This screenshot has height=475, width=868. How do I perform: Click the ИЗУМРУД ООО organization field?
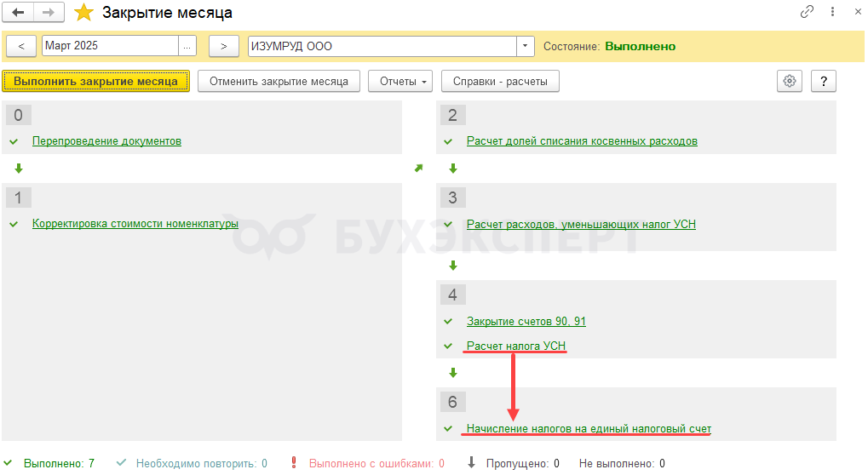coord(382,47)
